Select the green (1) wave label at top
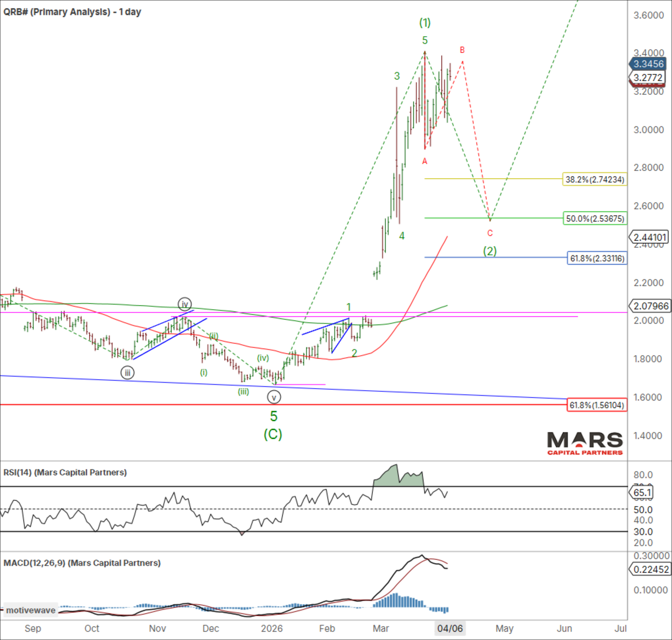The image size is (672, 640). 425,23
